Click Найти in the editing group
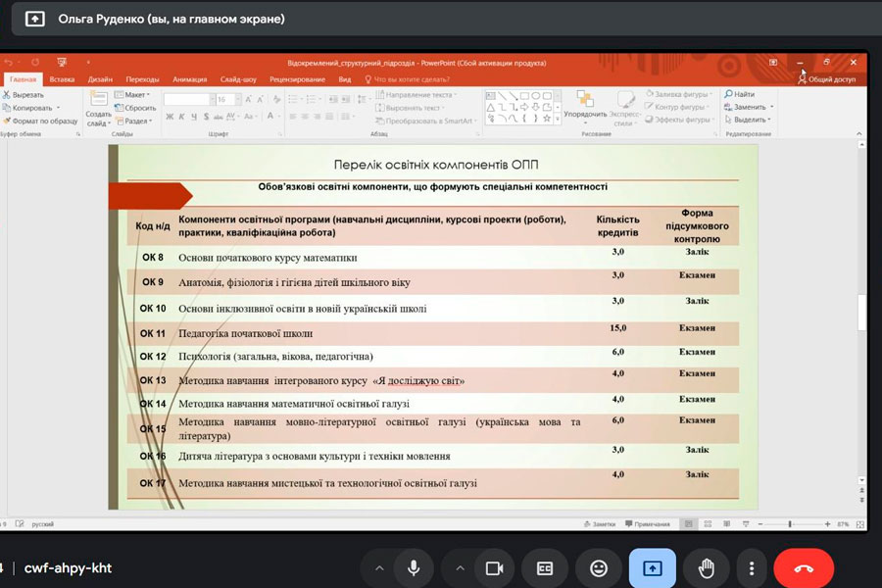 [739, 94]
